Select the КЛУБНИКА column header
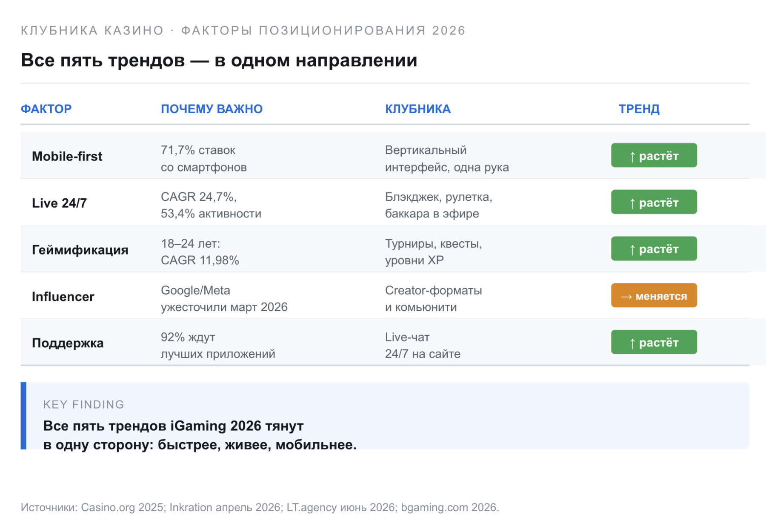Image resolution: width=766 pixels, height=532 pixels. tap(417, 109)
